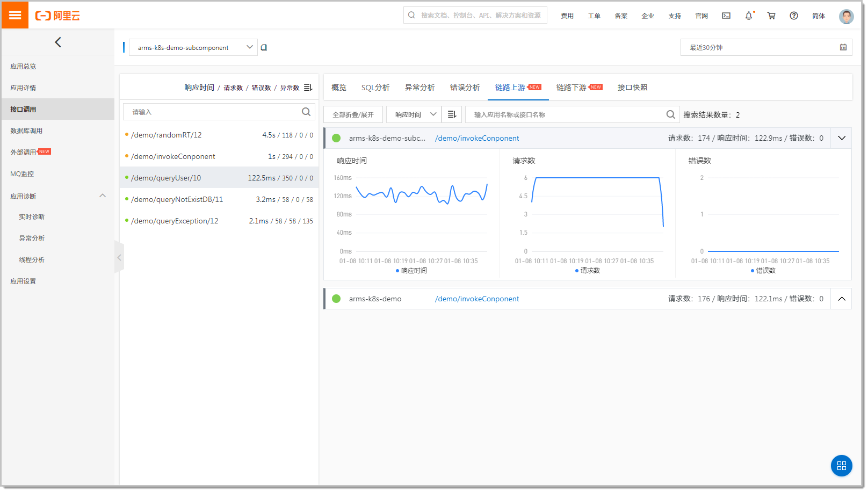Open the Cloud Shell terminal icon
Screen dimensions: 868x492
[726, 16]
